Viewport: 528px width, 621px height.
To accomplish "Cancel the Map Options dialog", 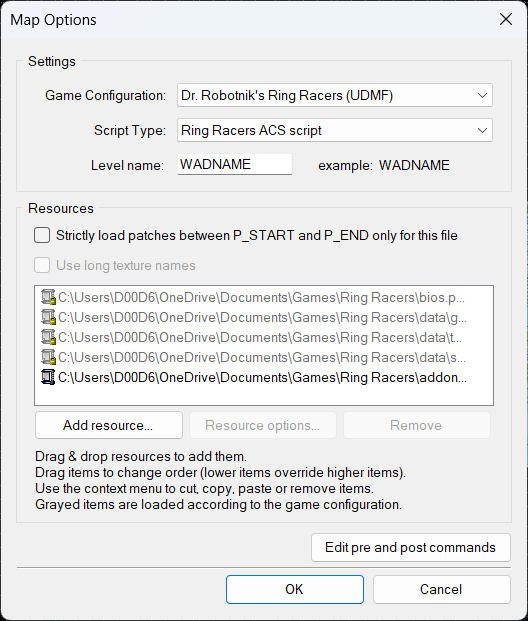I will (x=441, y=589).
